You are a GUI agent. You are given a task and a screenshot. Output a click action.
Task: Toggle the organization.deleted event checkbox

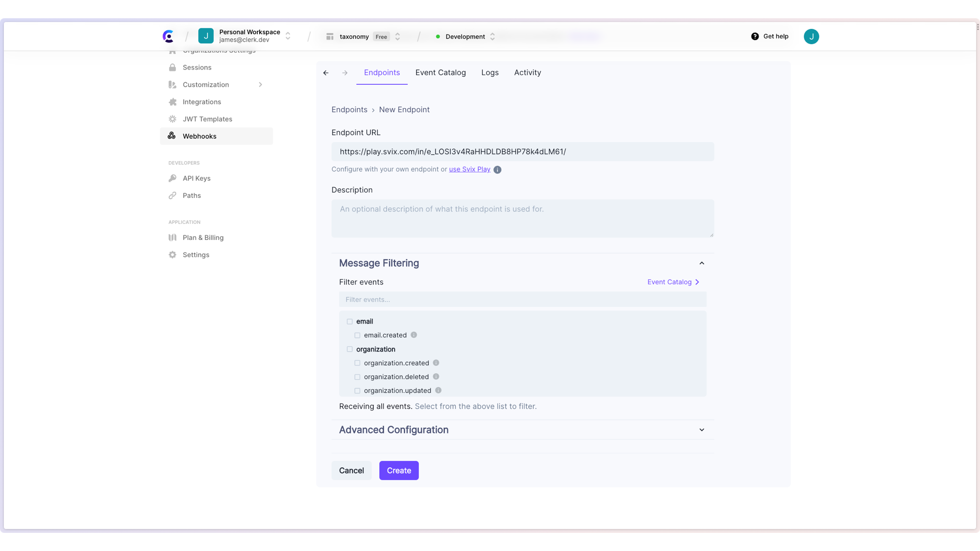357,377
